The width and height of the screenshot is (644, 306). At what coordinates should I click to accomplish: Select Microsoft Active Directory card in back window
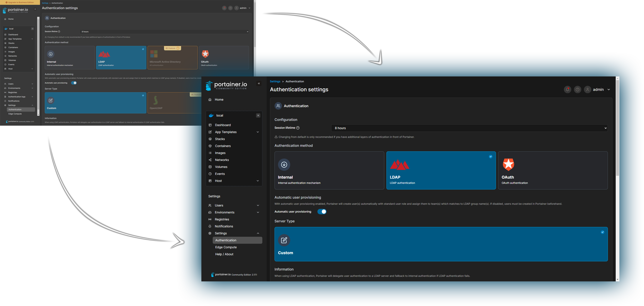(x=172, y=57)
